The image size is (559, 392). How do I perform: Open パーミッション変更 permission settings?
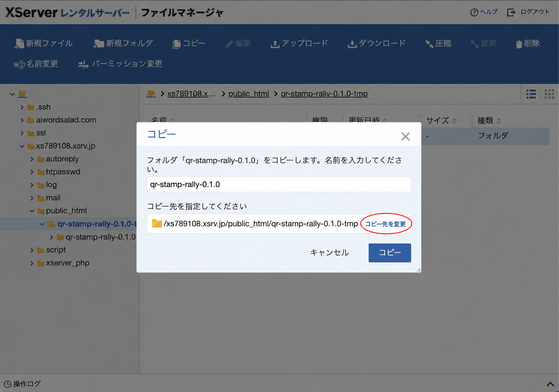tap(120, 64)
